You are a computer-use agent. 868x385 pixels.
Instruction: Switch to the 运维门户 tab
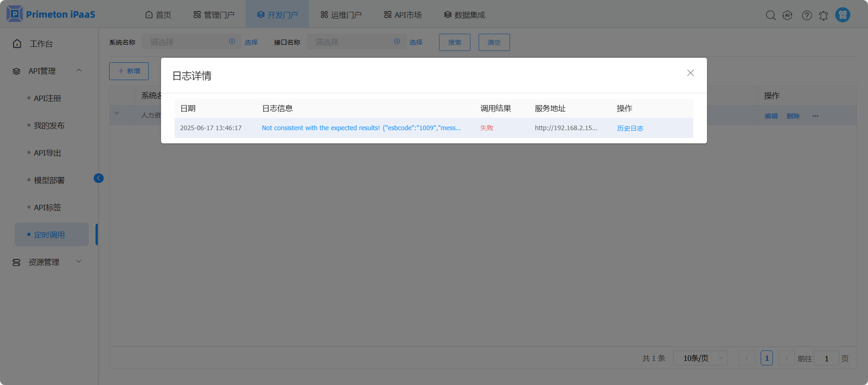tap(341, 15)
